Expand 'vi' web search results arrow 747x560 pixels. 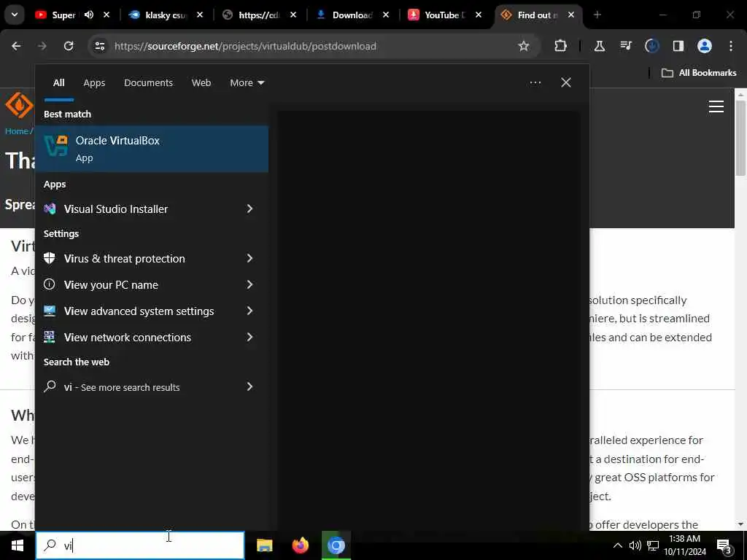(x=249, y=386)
